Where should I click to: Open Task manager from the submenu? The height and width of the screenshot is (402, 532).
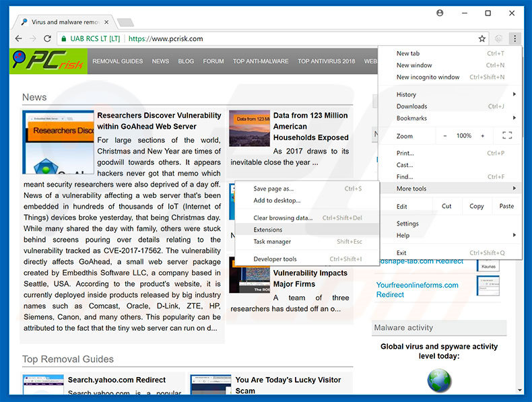[x=272, y=242]
